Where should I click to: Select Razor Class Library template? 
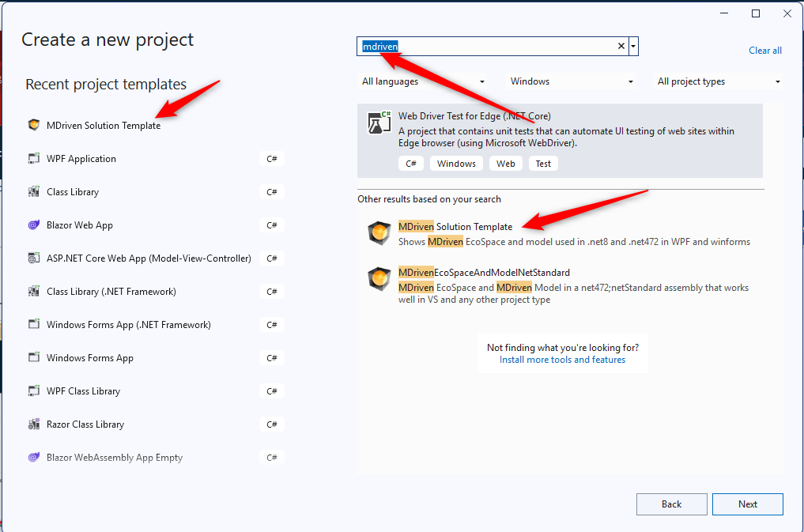(85, 424)
